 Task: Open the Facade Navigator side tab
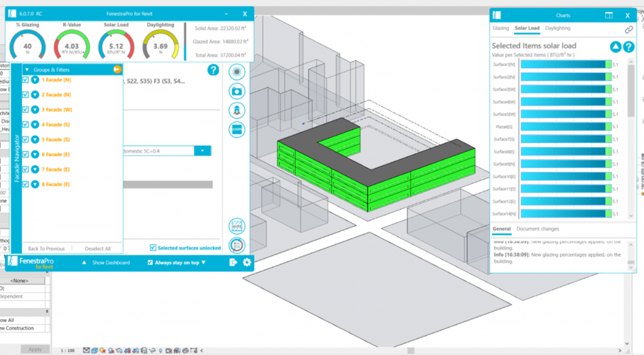(16, 158)
